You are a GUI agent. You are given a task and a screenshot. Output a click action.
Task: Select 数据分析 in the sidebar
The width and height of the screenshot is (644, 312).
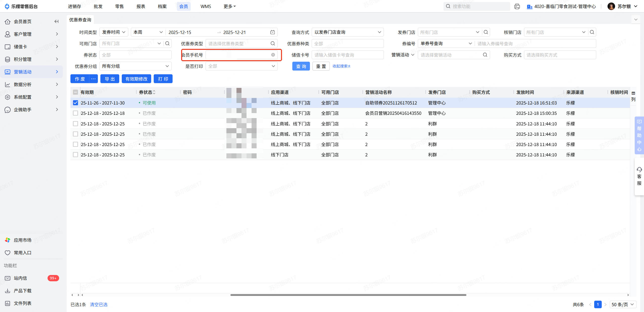[x=23, y=84]
